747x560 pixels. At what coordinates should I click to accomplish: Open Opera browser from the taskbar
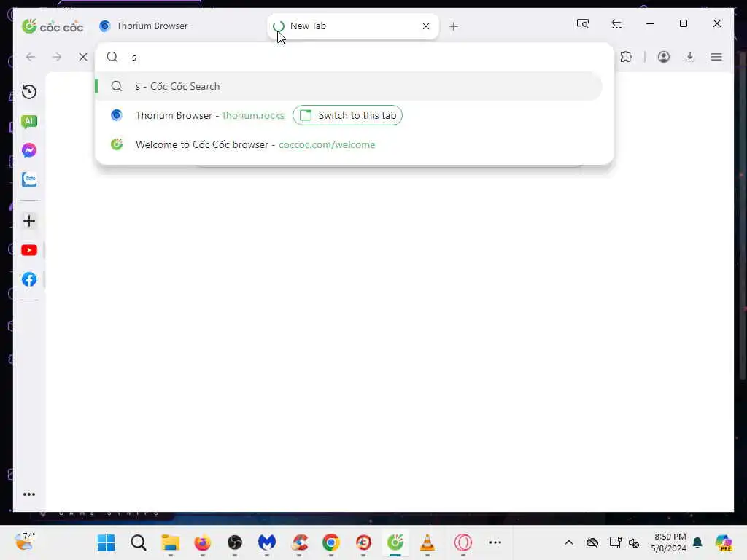click(x=463, y=542)
